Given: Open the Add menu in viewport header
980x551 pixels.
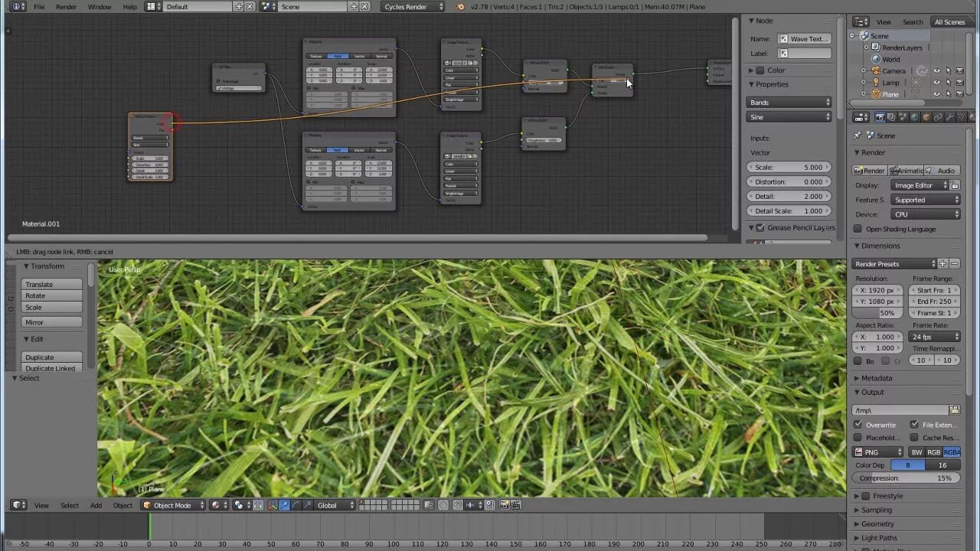Looking at the screenshot, I should 96,505.
